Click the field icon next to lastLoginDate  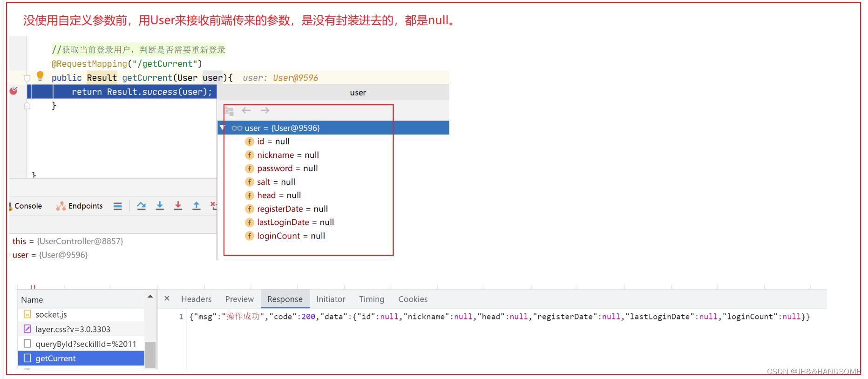pyautogui.click(x=250, y=223)
